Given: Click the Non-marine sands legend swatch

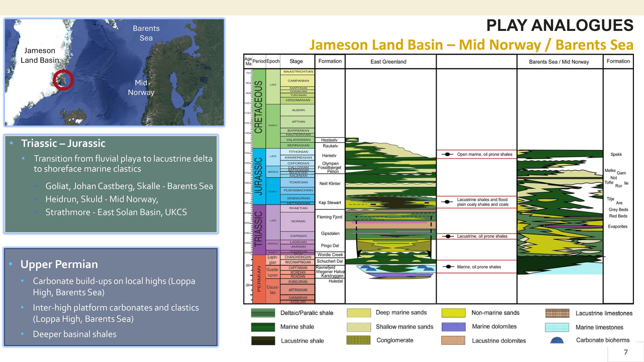Looking at the screenshot, I should (x=453, y=313).
